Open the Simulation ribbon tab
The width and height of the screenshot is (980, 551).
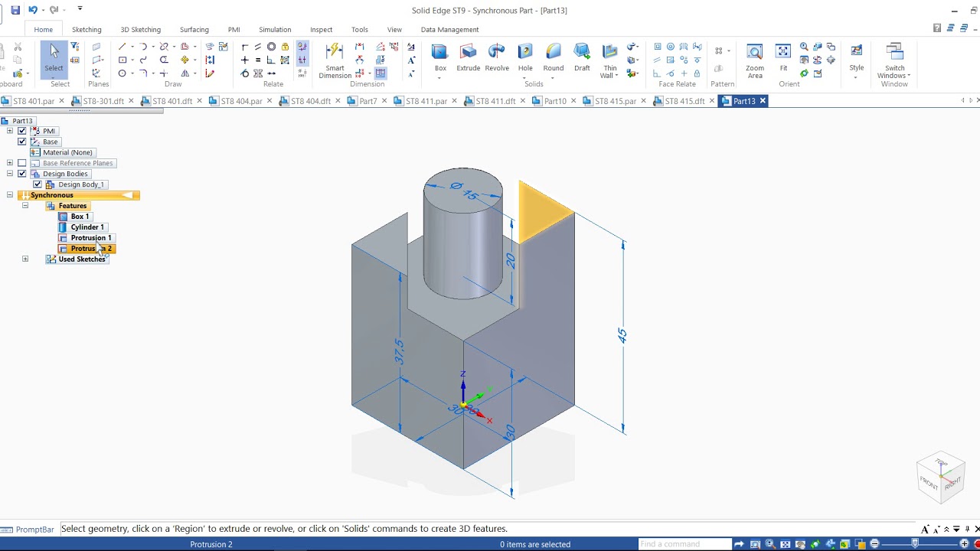pyautogui.click(x=275, y=29)
